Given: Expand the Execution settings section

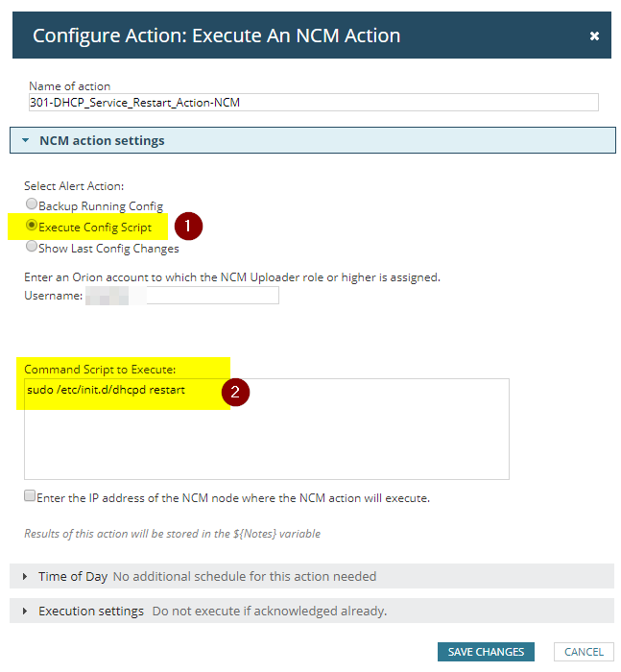Looking at the screenshot, I should click(x=25, y=612).
